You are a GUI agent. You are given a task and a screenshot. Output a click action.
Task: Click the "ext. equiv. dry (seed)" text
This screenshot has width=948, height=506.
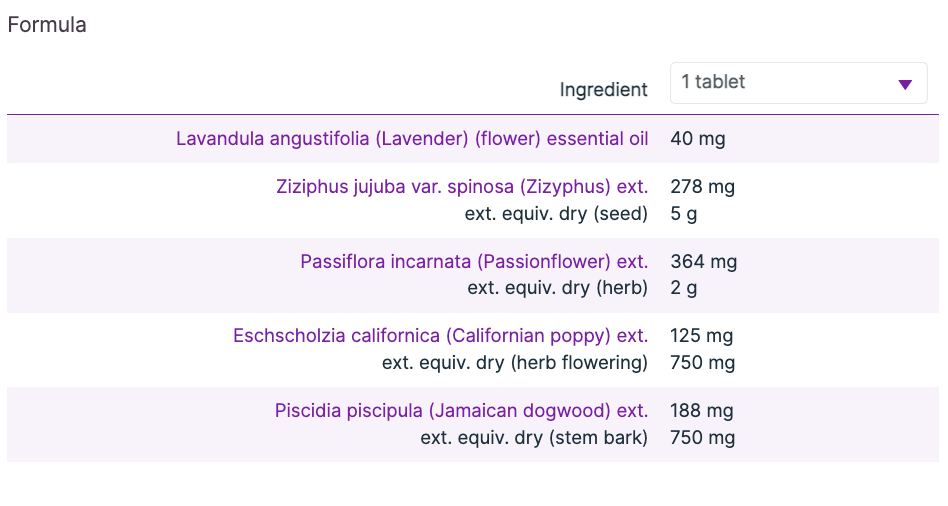click(x=556, y=213)
